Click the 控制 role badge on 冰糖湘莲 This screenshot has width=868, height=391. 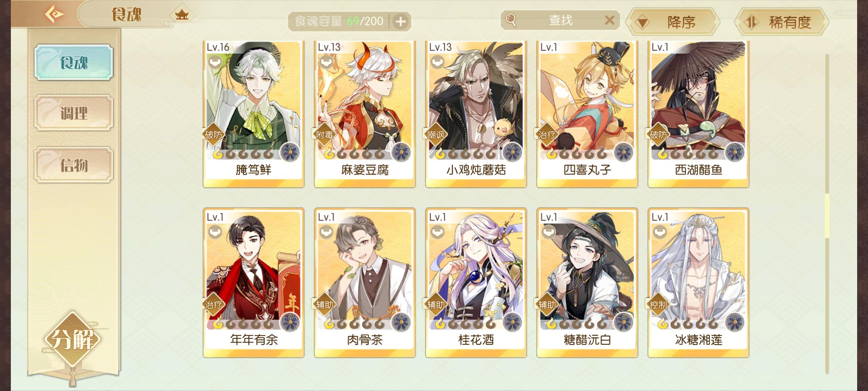658,305
